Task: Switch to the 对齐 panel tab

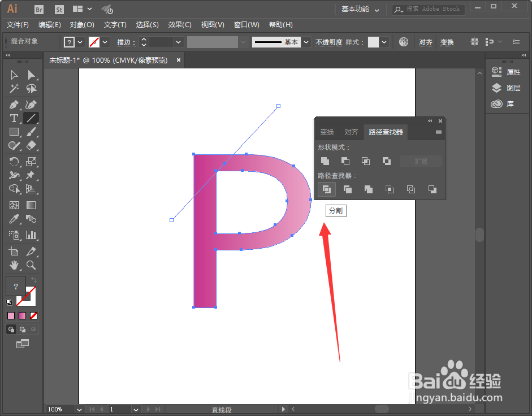Action: 351,132
